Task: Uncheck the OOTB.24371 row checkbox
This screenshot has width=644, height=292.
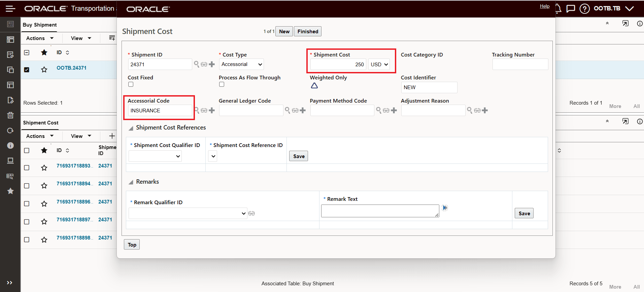Action: tap(27, 70)
